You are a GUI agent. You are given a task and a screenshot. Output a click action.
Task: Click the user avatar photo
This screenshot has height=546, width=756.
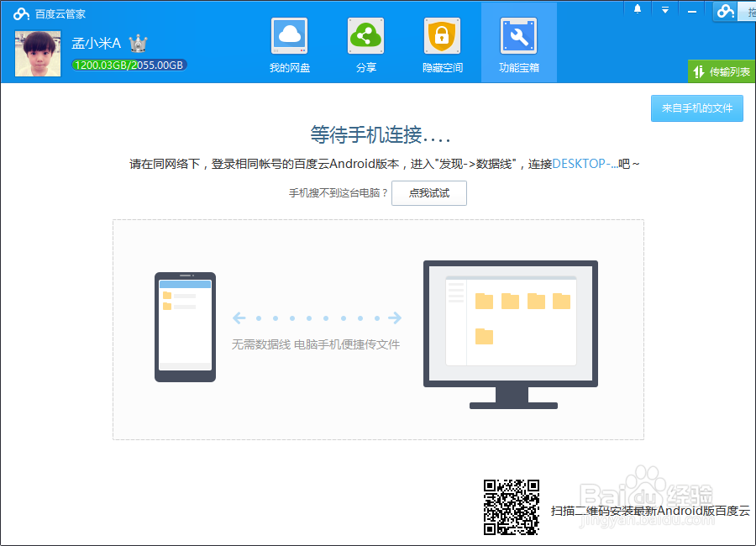[x=38, y=54]
